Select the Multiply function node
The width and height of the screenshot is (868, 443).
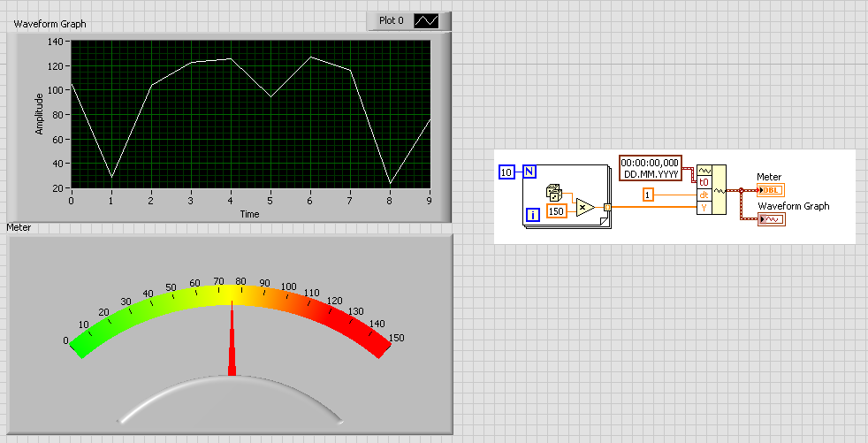pyautogui.click(x=584, y=207)
